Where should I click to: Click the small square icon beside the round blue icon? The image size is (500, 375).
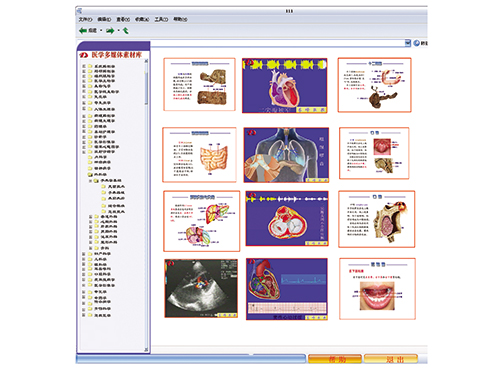[x=408, y=43]
